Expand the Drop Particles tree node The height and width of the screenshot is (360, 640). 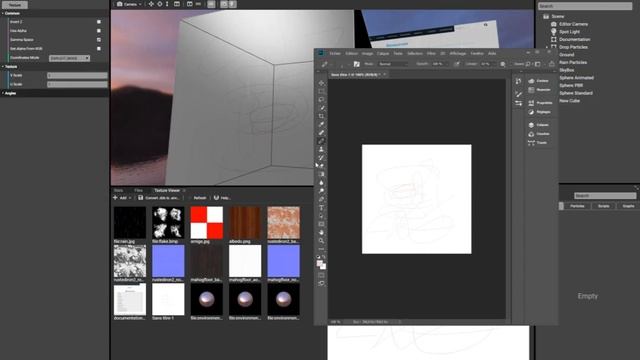point(547,47)
